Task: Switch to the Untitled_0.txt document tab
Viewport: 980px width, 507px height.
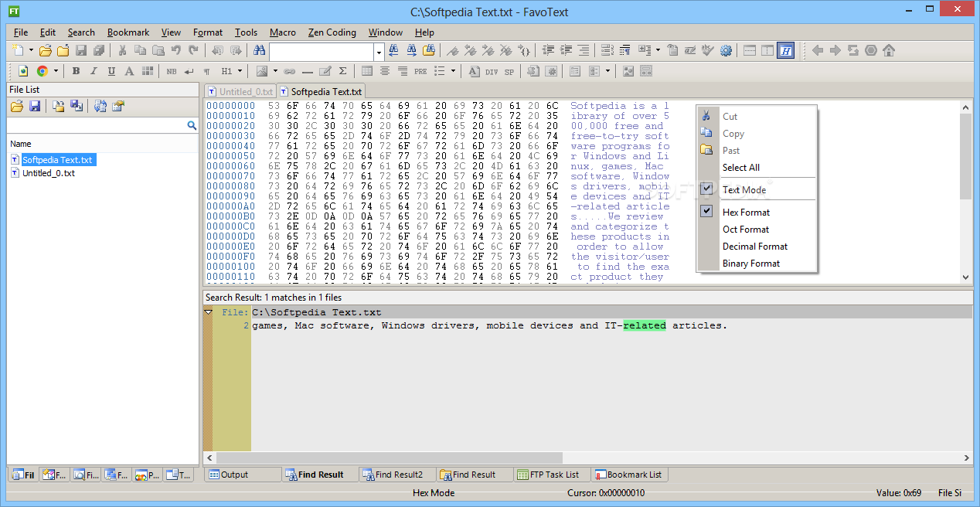Action: [240, 91]
